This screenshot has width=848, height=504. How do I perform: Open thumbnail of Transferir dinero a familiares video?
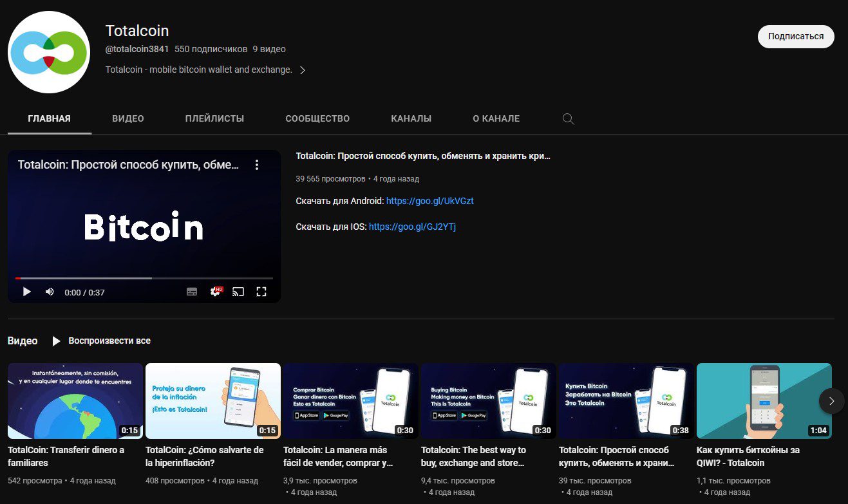click(75, 401)
